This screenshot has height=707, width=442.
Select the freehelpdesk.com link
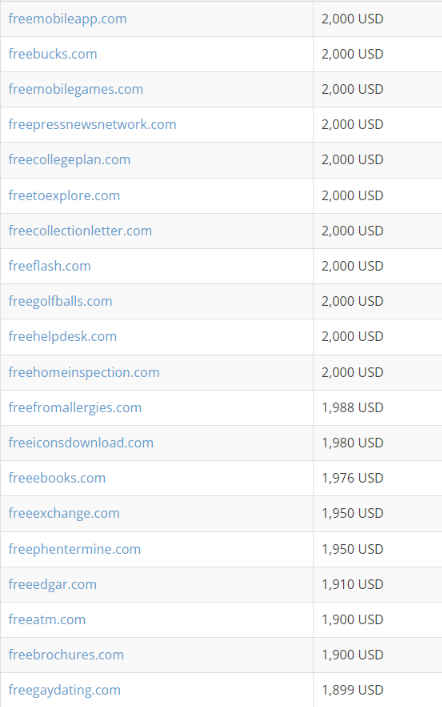[x=63, y=336]
